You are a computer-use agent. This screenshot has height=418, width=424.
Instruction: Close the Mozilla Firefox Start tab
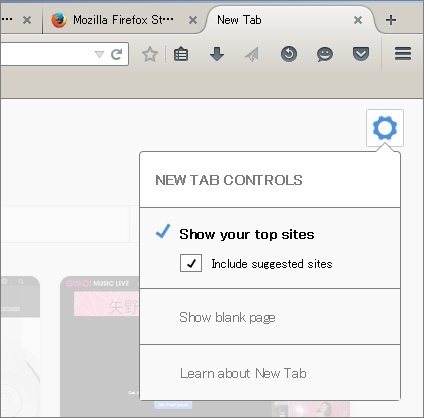[193, 20]
